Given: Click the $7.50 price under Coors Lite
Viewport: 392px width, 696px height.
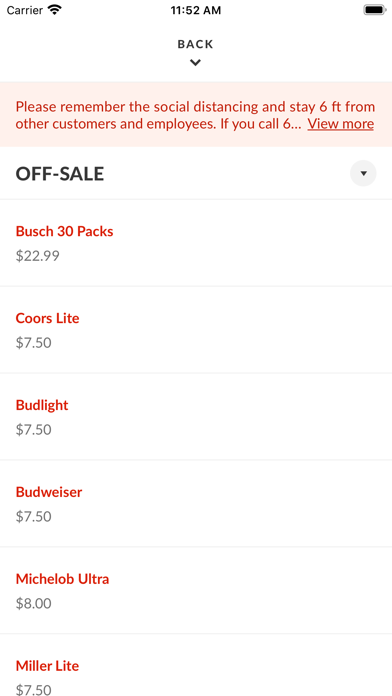Looking at the screenshot, I should pyautogui.click(x=34, y=343).
